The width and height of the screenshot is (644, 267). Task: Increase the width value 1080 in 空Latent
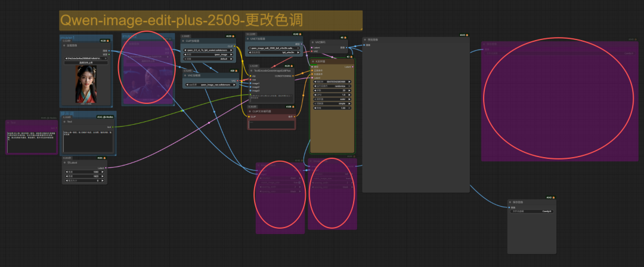coord(103,172)
